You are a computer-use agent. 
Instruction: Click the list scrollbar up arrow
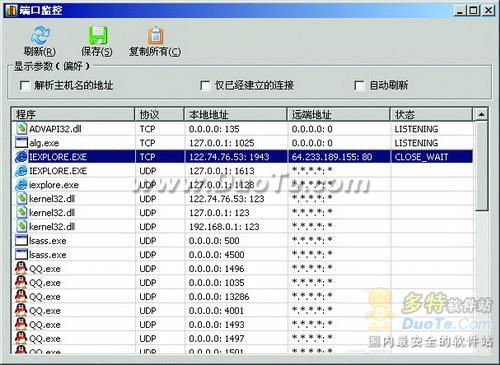pyautogui.click(x=481, y=114)
